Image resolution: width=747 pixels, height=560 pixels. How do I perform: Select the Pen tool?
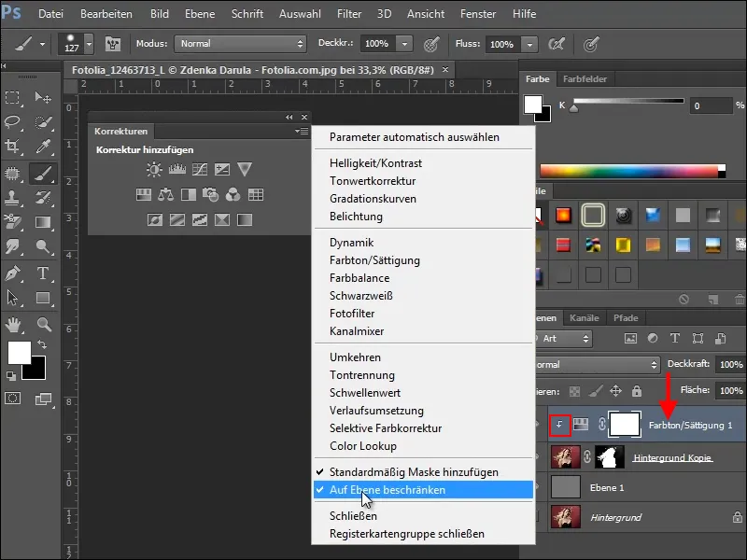(12, 273)
